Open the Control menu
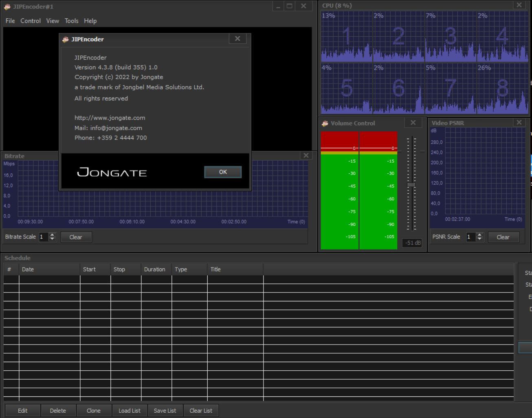This screenshot has width=532, height=418. coord(31,21)
